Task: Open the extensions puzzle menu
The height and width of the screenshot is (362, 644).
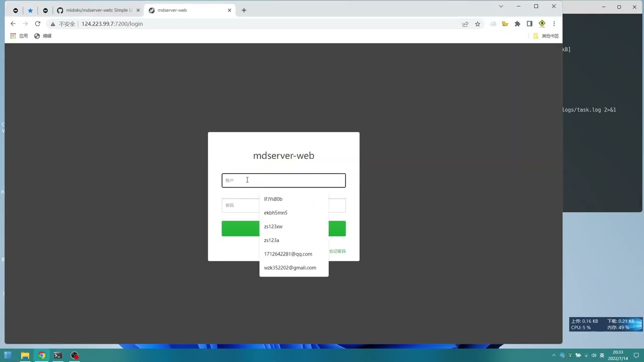Action: pos(517,24)
